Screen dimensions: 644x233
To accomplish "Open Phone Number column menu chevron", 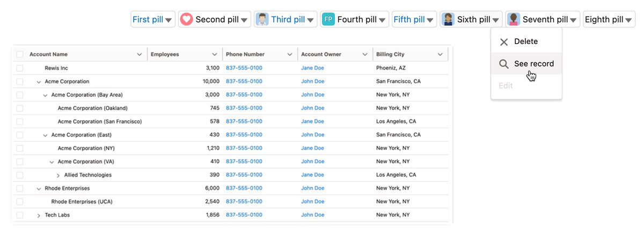I will (290, 54).
